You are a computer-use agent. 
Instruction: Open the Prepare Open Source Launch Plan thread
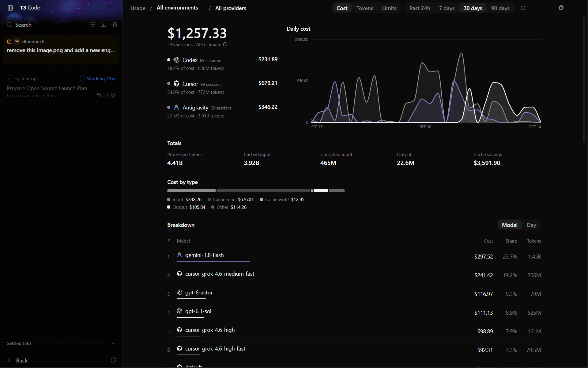(61, 87)
